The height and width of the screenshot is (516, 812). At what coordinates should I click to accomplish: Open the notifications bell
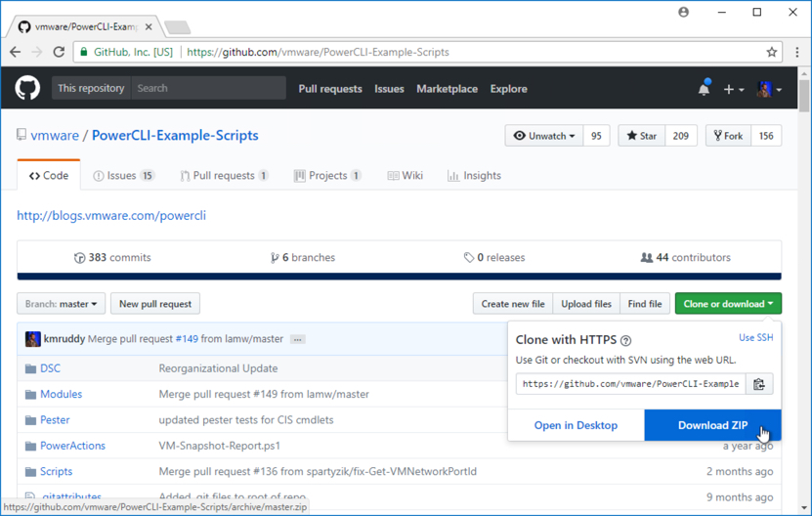tap(704, 89)
